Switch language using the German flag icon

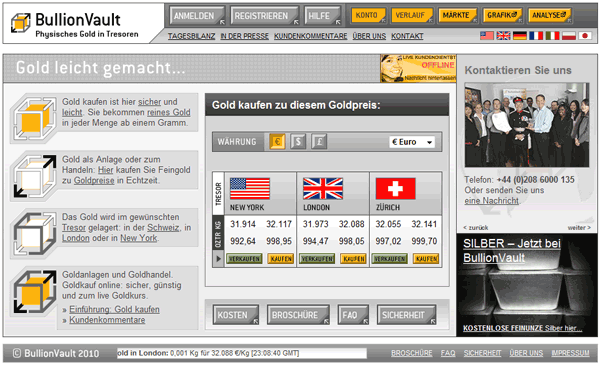(x=520, y=36)
